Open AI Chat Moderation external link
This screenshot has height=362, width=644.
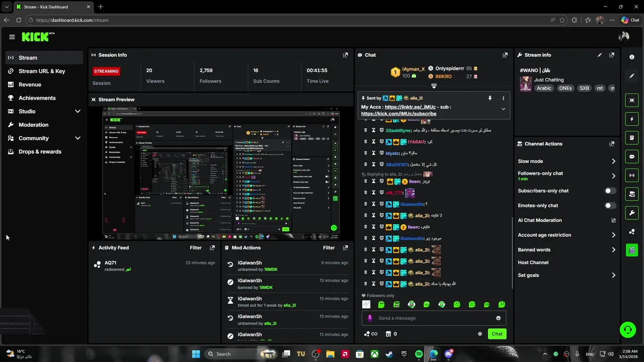(613, 220)
